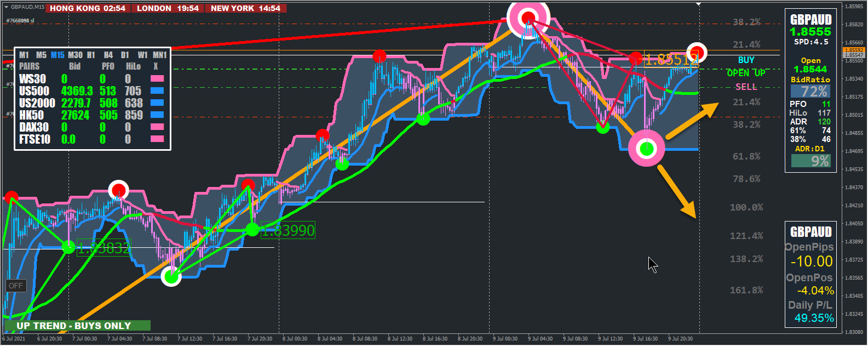Switch to the H4 timeframe
Screen dimensions: 868x346
click(x=108, y=55)
